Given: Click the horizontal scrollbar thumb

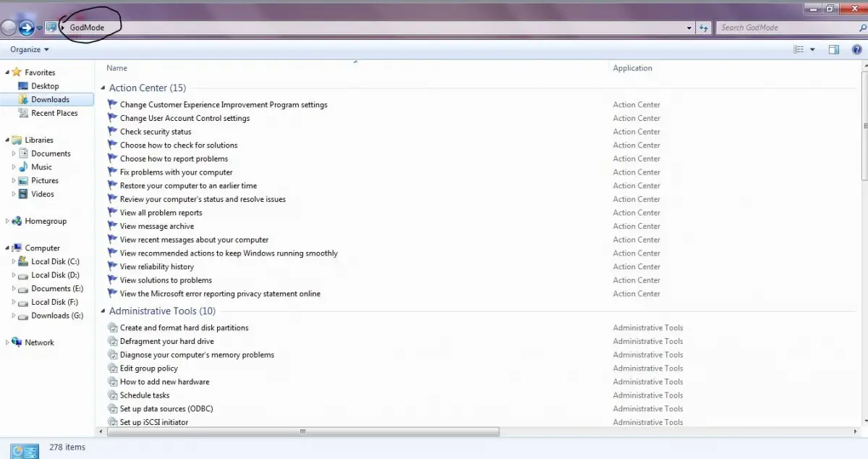Looking at the screenshot, I should [303, 431].
